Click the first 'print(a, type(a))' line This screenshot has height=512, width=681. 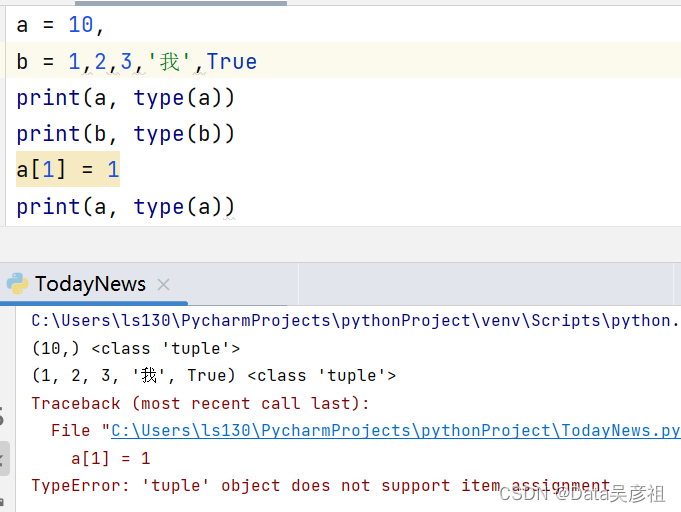point(126,98)
